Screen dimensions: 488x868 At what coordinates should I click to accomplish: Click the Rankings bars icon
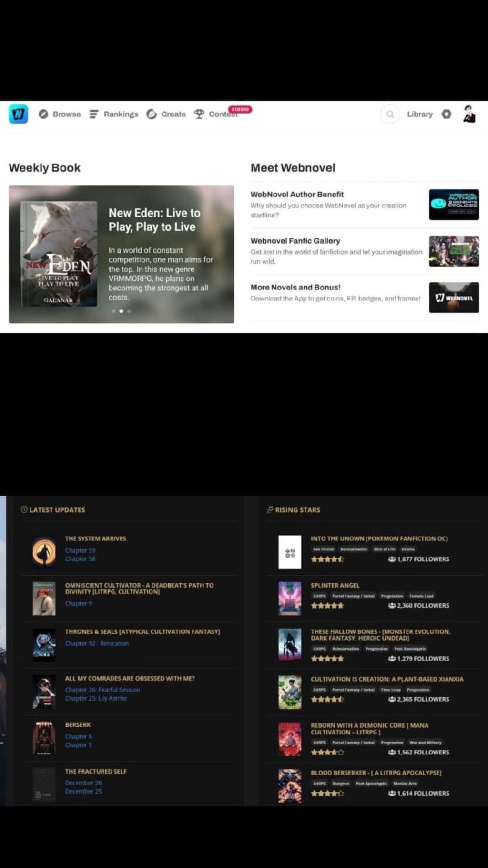(94, 114)
